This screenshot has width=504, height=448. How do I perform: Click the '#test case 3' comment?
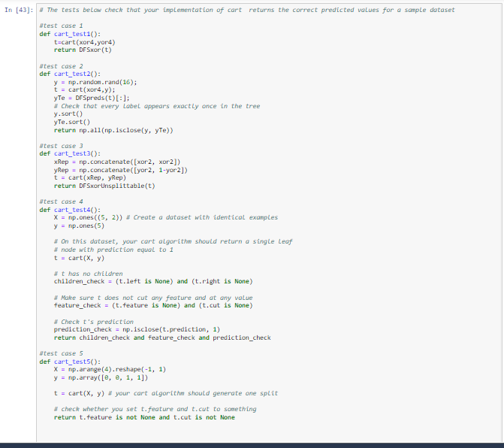(x=61, y=146)
